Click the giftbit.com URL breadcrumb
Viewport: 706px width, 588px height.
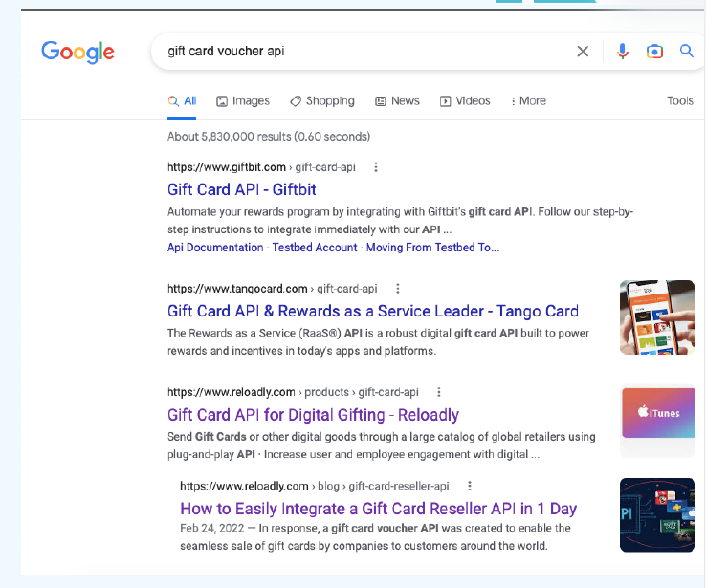261,167
